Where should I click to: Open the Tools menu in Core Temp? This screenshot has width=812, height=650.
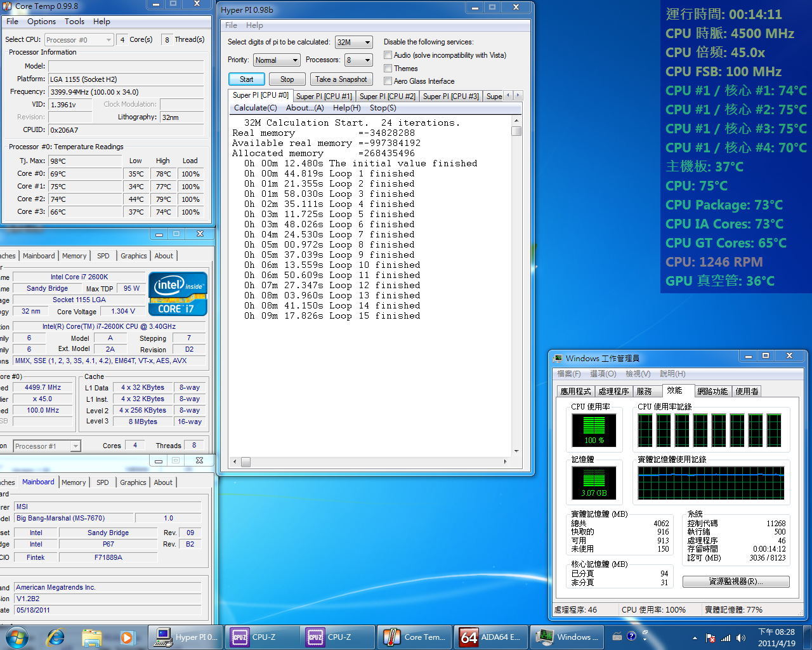pos(74,22)
